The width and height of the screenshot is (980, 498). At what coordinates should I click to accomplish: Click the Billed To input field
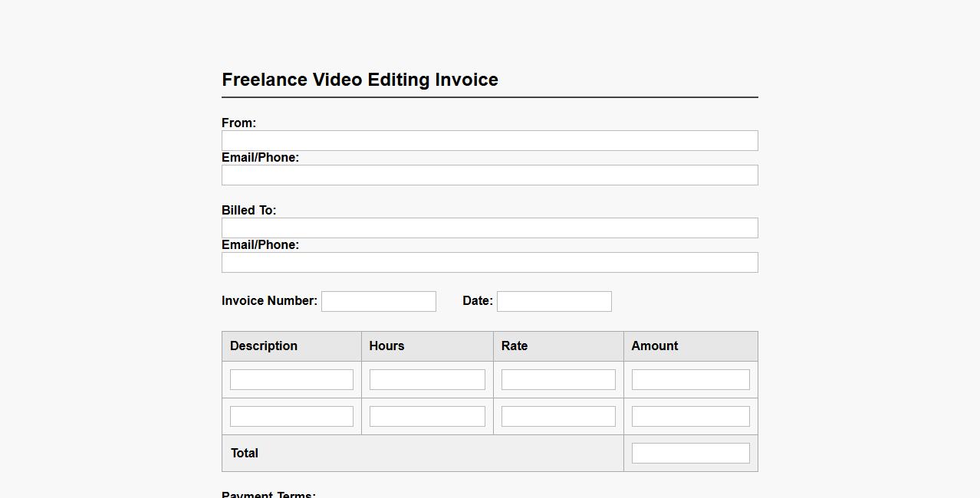489,228
